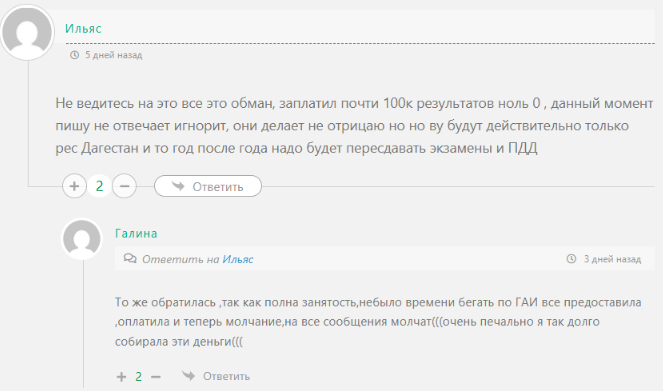
Task: Click Ильяс's avatar image
Action: click(27, 33)
